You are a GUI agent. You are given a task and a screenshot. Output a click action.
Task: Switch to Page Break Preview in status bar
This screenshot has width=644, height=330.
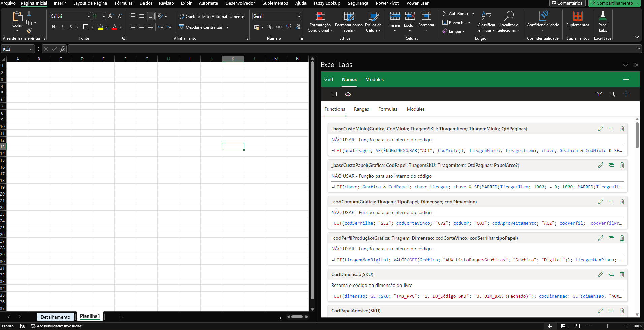pos(577,326)
